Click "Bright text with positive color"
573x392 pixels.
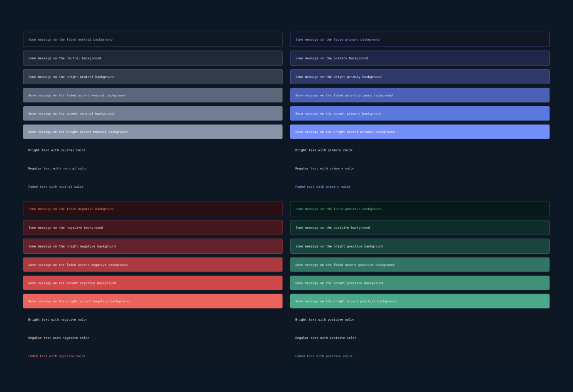(325, 320)
